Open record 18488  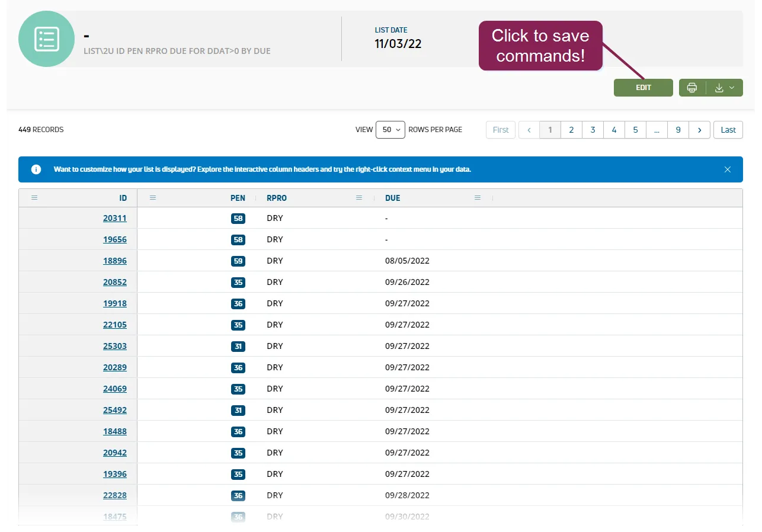tap(115, 431)
